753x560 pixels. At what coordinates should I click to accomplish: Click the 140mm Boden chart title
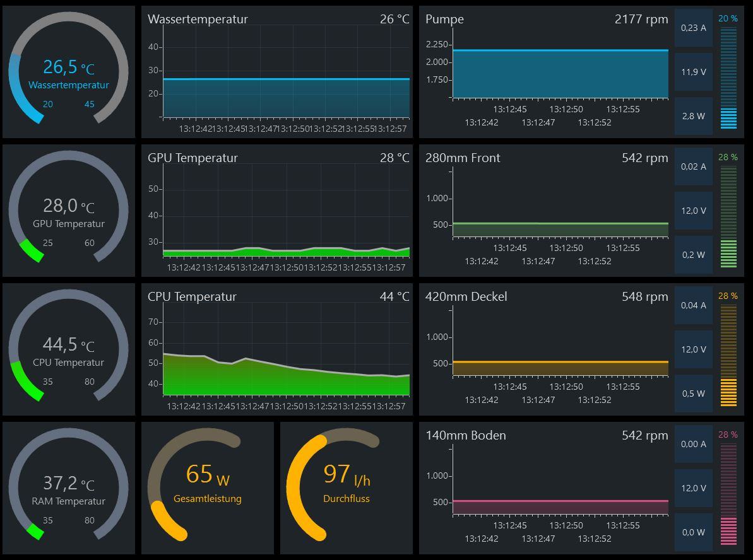click(x=465, y=435)
